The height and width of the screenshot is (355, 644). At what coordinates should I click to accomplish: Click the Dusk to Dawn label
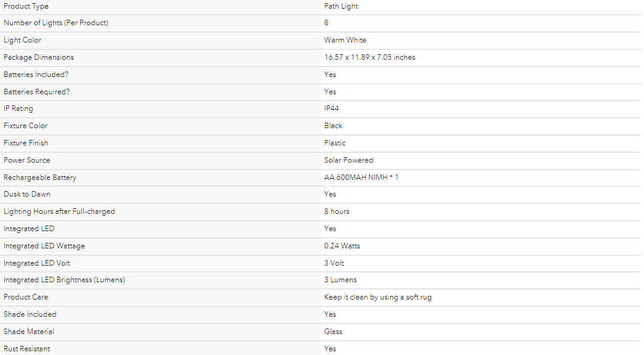point(27,194)
